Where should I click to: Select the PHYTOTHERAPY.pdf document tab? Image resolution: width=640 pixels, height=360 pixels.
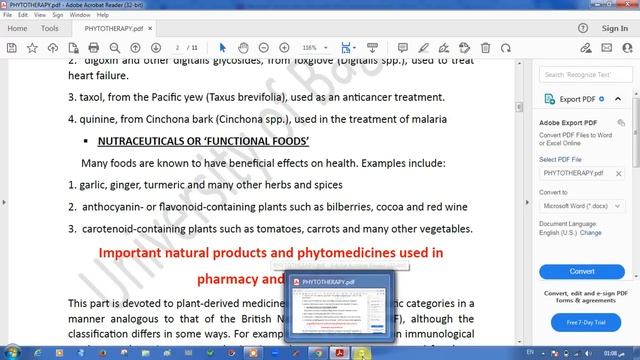[x=113, y=29]
